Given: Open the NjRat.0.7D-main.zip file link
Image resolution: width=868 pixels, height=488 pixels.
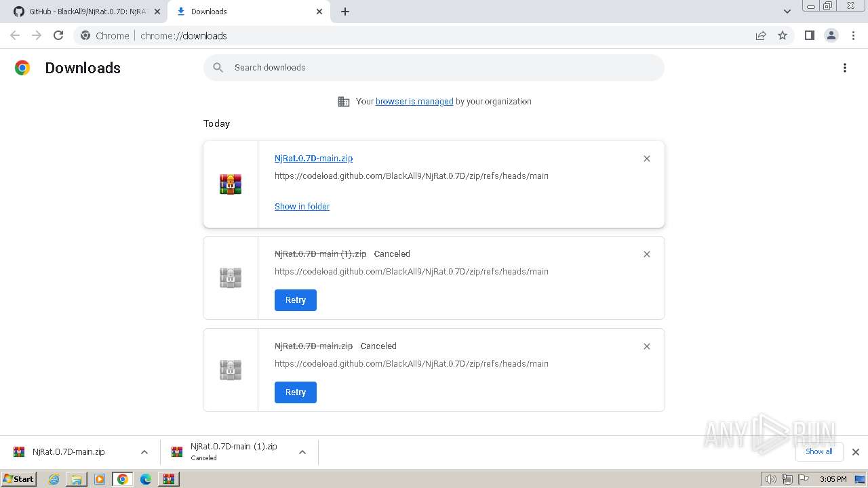Looking at the screenshot, I should pos(313,158).
